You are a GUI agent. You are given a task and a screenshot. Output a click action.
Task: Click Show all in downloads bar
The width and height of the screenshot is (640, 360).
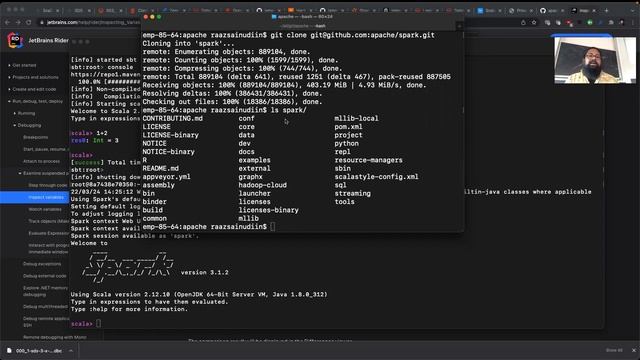[614, 350]
